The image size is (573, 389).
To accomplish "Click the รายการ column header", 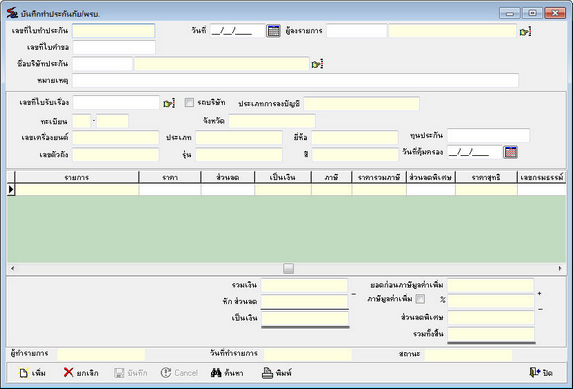I will click(x=77, y=177).
